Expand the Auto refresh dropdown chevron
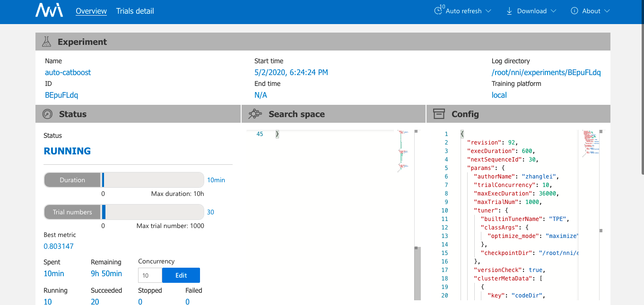 [488, 11]
